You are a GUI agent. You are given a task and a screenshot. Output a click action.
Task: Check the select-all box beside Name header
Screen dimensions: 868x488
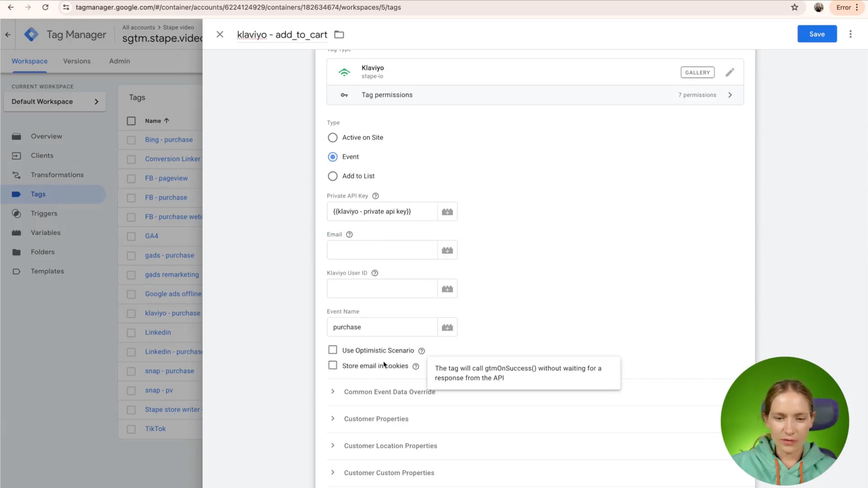click(x=131, y=121)
